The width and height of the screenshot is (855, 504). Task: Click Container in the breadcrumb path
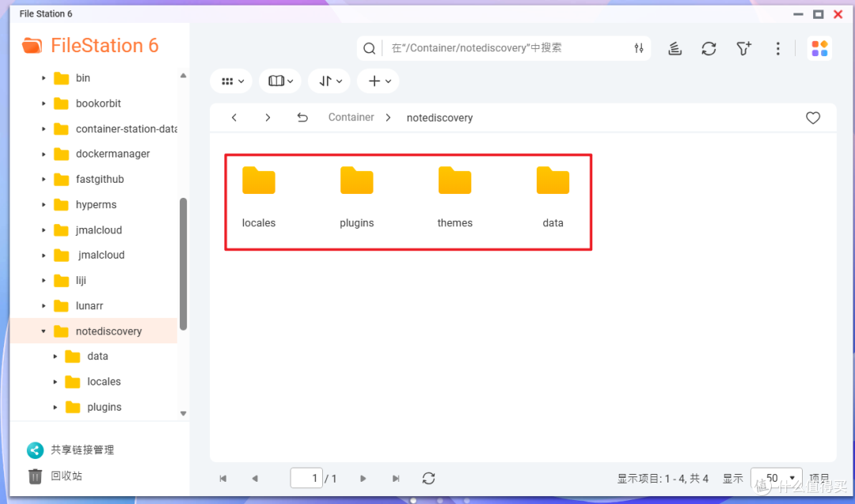point(351,117)
